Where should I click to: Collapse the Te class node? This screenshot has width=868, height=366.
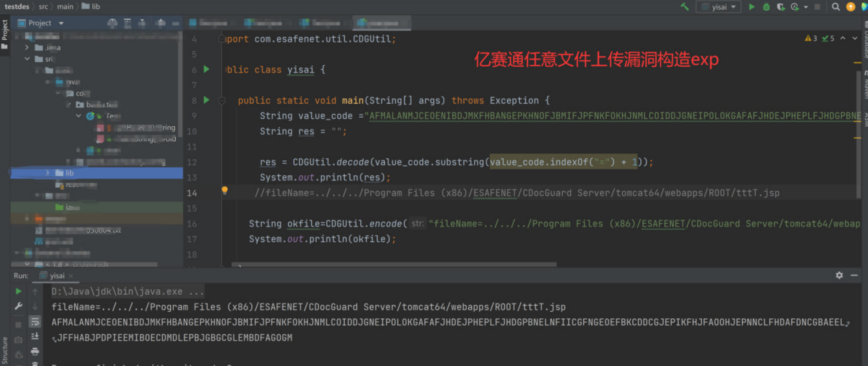coord(79,116)
